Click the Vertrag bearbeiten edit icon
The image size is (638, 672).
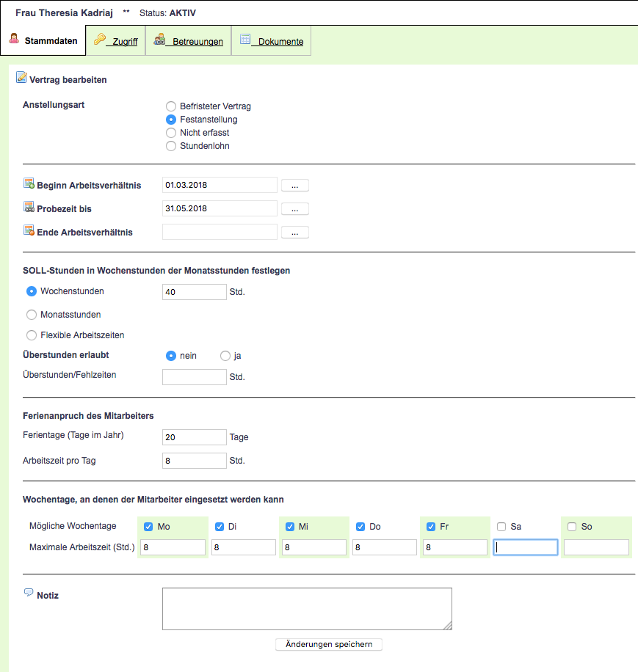tap(21, 78)
